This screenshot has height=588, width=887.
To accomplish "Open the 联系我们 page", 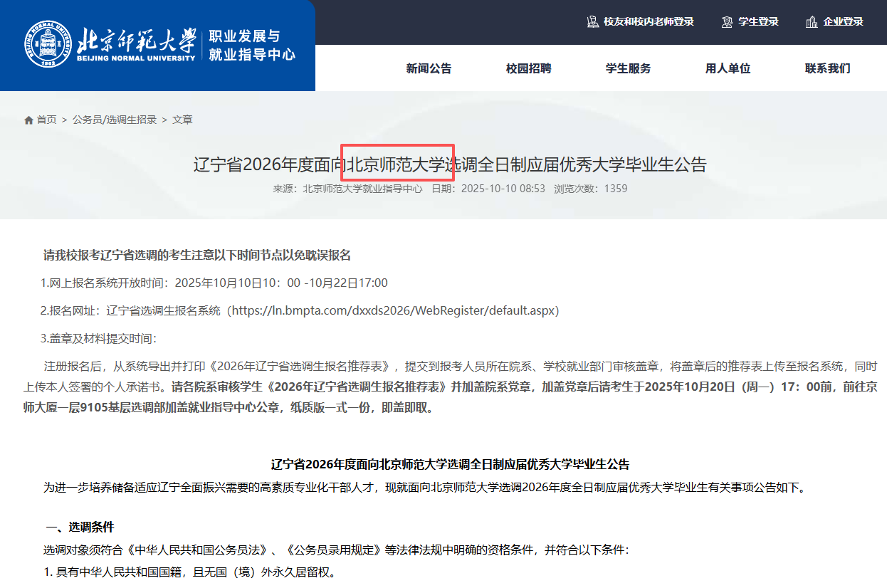I will tap(827, 68).
